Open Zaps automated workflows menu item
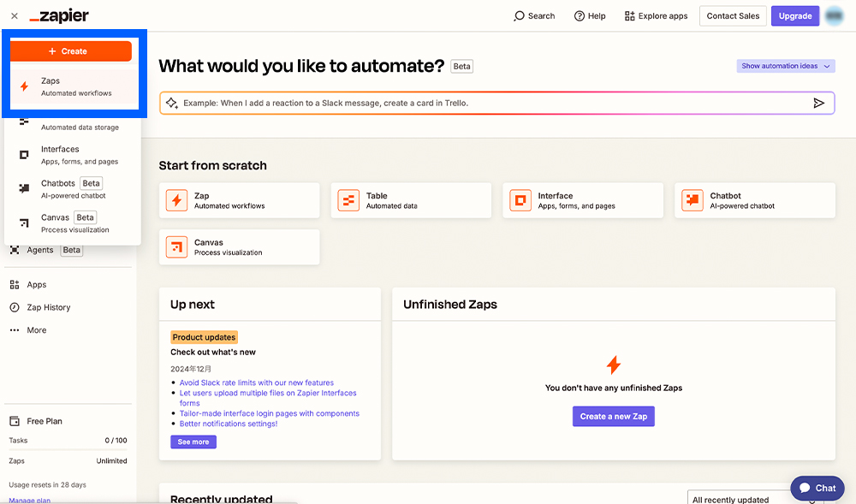 pos(75,86)
